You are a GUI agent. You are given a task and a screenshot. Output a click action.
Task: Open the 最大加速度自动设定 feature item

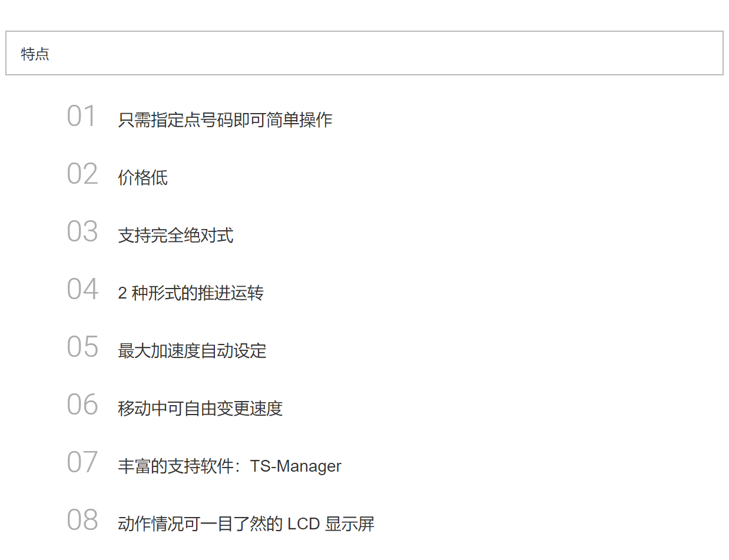(x=192, y=351)
